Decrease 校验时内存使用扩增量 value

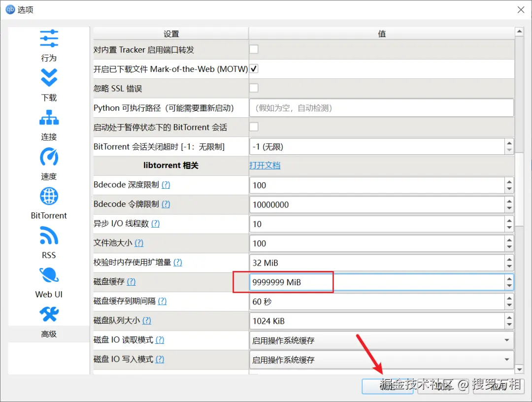[x=509, y=267]
